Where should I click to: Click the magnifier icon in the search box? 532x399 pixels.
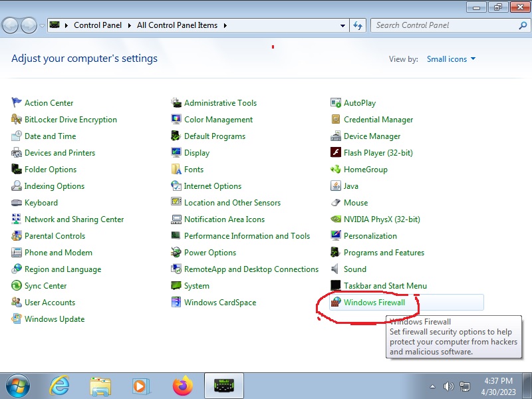(x=523, y=25)
